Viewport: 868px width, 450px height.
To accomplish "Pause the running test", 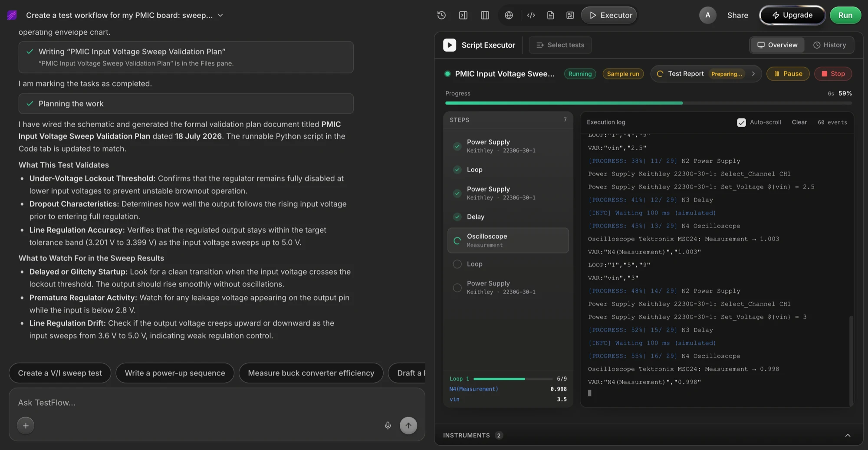I will (x=788, y=74).
